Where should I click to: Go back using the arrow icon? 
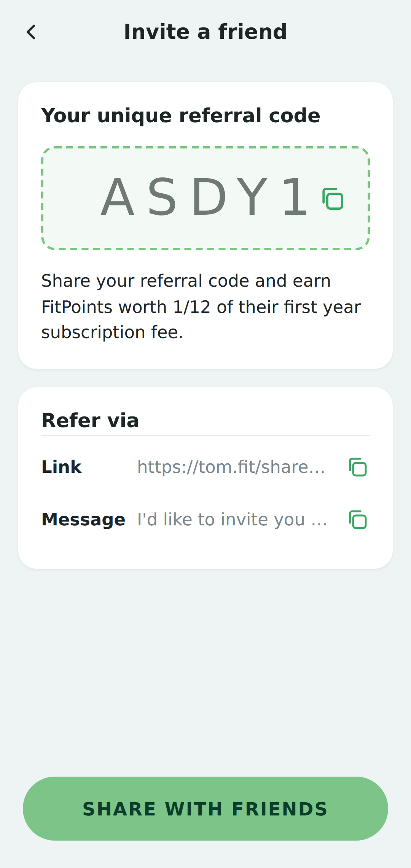pyautogui.click(x=31, y=32)
